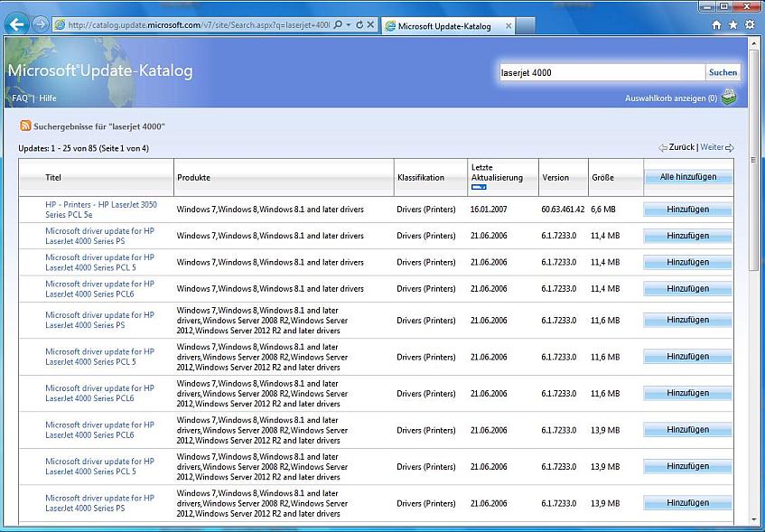The image size is (765, 532).
Task: Open LaserJet 4000 Series PCL 5 13,9 MB link
Action: tap(99, 466)
